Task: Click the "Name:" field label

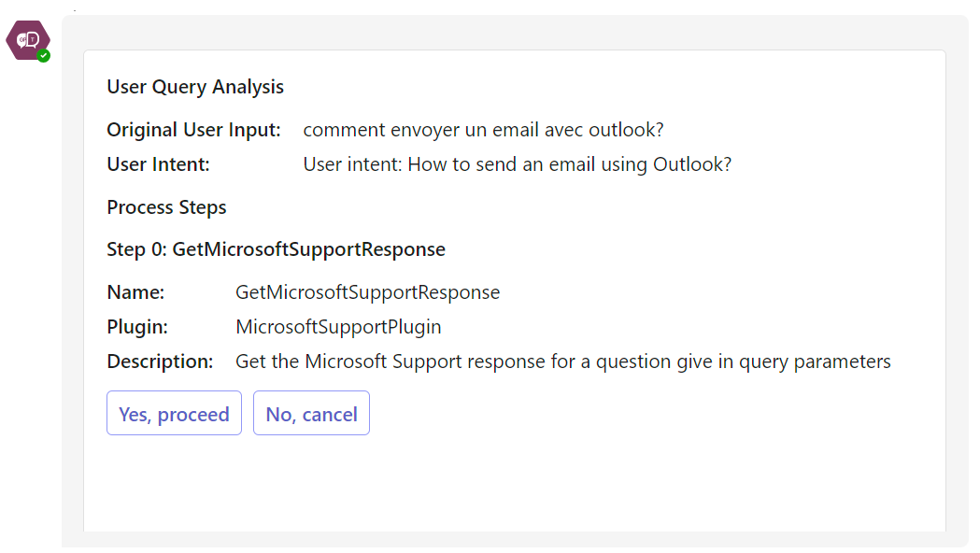Action: click(x=135, y=292)
